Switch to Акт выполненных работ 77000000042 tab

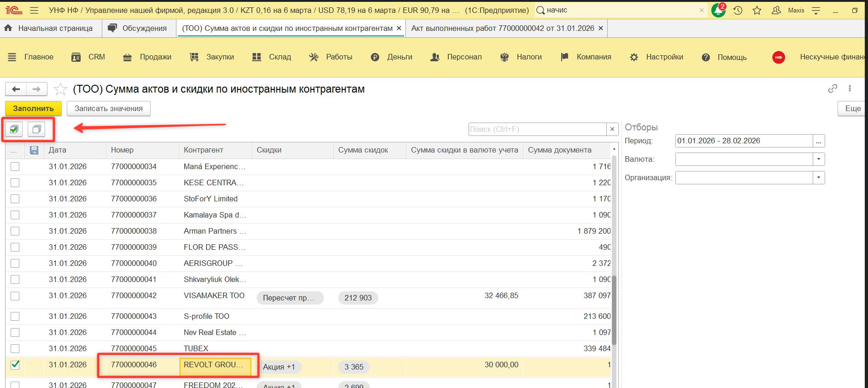(502, 29)
